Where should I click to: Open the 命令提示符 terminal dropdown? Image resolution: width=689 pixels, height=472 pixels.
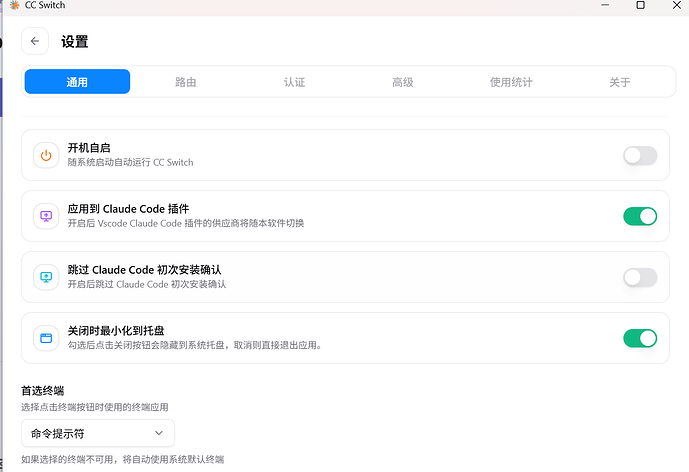[x=98, y=433]
